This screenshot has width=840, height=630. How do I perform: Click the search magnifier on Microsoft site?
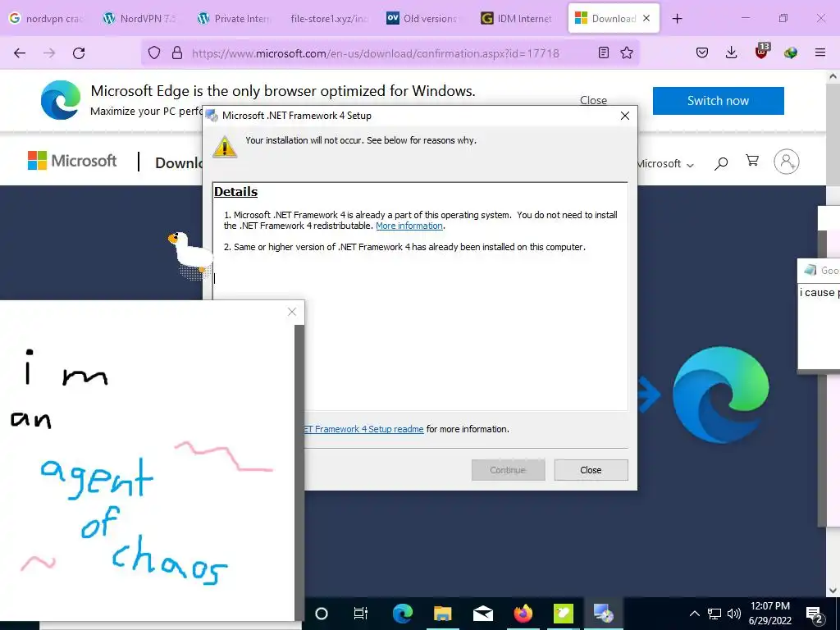(721, 163)
